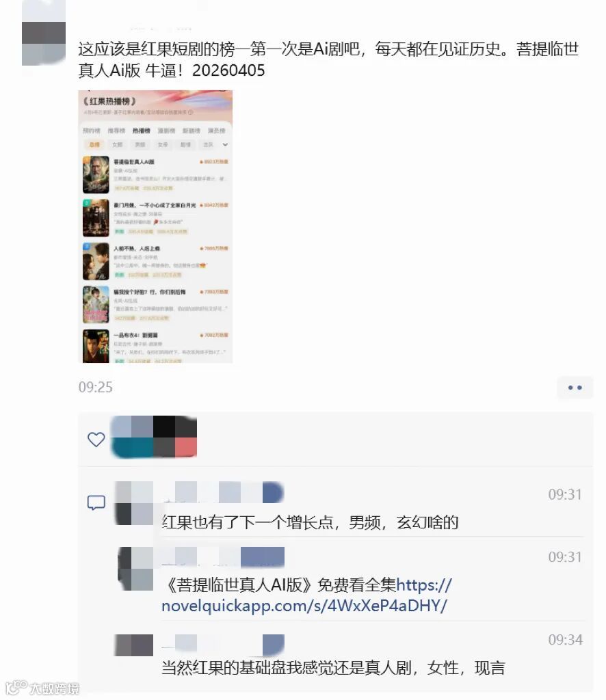The width and height of the screenshot is (606, 700).
Task: Expand the category chevron dropdown arrow
Action: click(x=225, y=145)
